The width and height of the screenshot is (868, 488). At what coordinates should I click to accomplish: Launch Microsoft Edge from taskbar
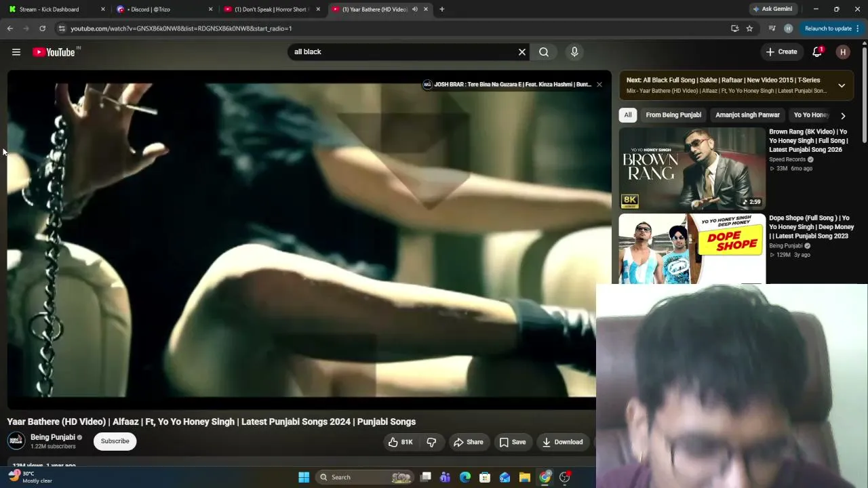pyautogui.click(x=465, y=477)
